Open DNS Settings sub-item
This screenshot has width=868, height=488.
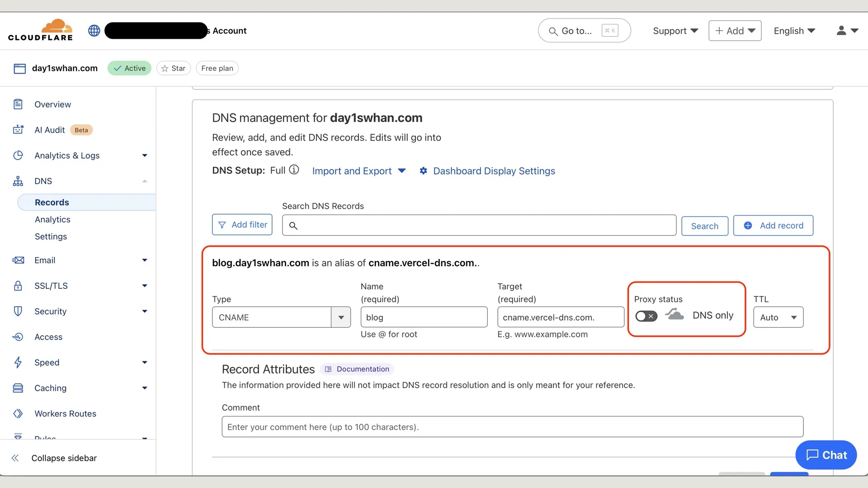point(51,237)
